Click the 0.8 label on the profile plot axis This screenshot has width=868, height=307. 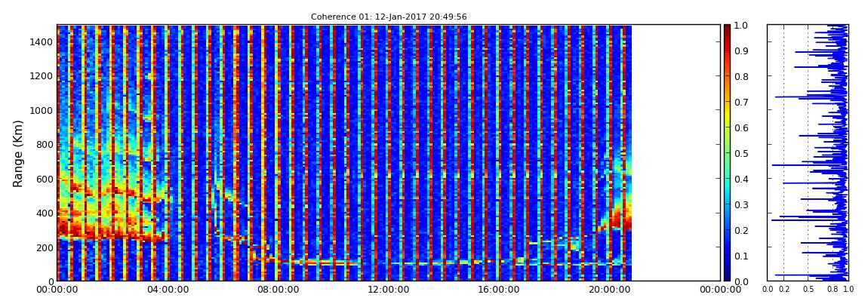point(832,290)
